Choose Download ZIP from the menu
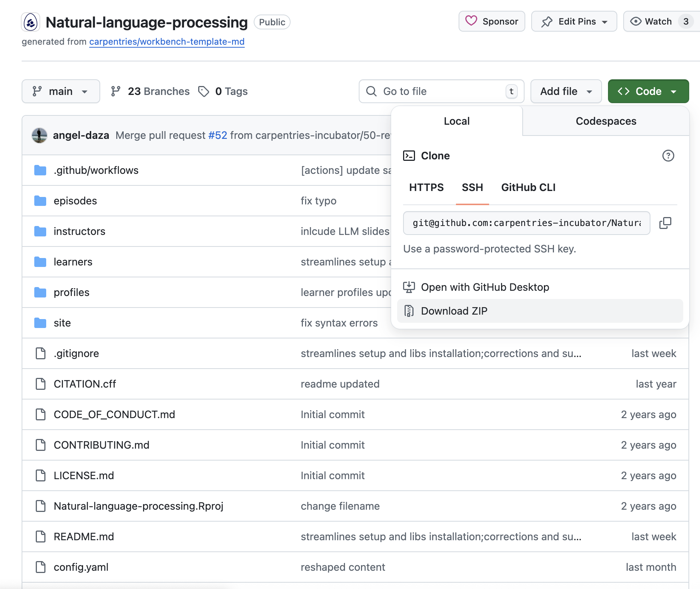700x589 pixels. click(454, 311)
